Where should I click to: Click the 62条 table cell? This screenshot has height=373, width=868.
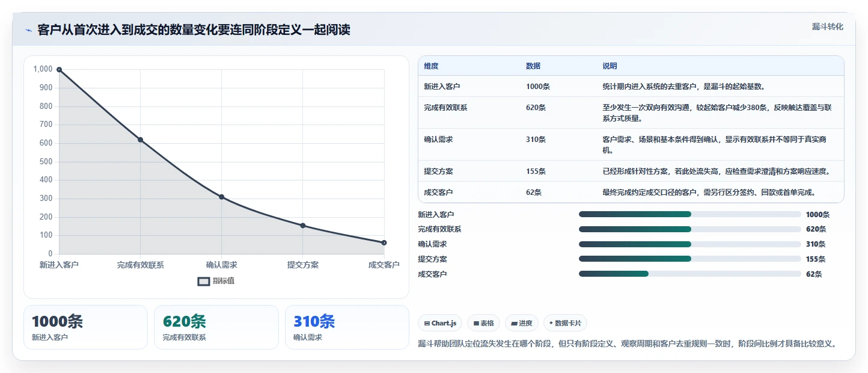[534, 193]
